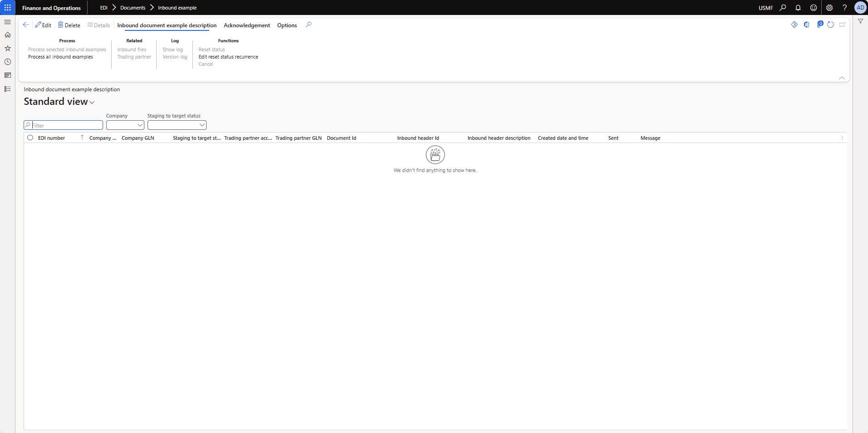Viewport: 868px width, 433px height.
Task: Click the refresh page icon
Action: coord(830,25)
